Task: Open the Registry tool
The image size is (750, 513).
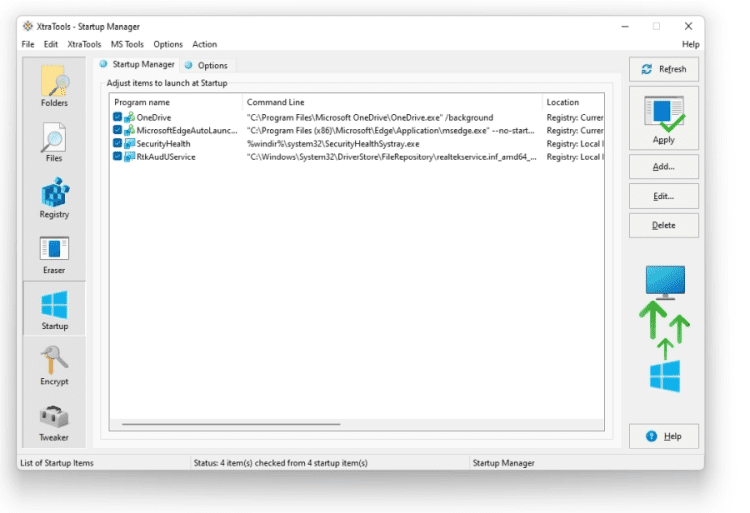Action: coord(54,198)
